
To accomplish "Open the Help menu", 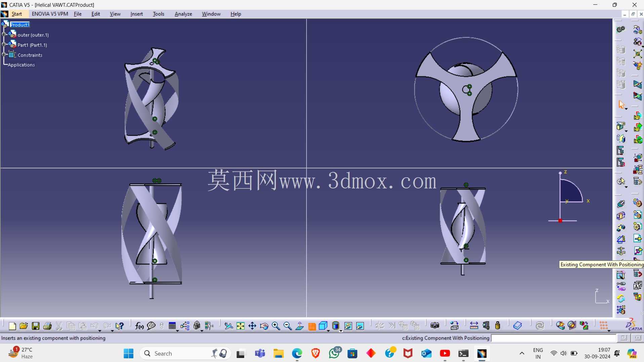I will [x=236, y=14].
